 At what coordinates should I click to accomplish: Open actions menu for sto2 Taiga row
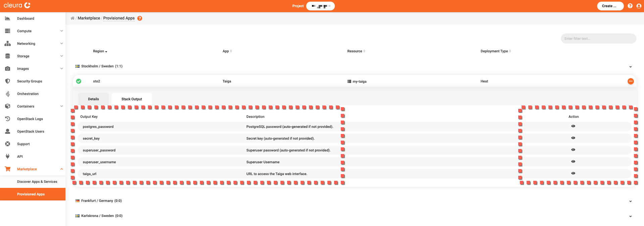[x=630, y=81]
